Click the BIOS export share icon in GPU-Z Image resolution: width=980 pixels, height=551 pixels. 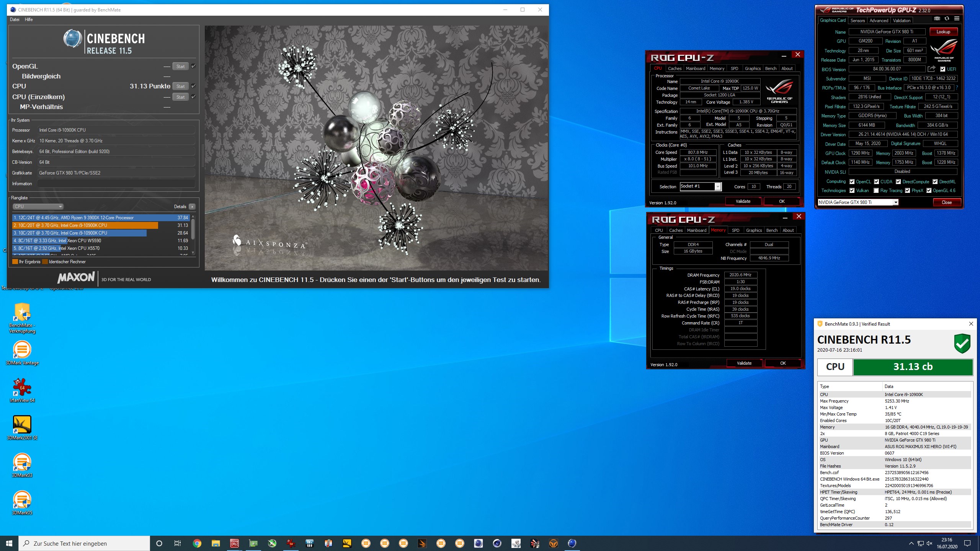931,69
